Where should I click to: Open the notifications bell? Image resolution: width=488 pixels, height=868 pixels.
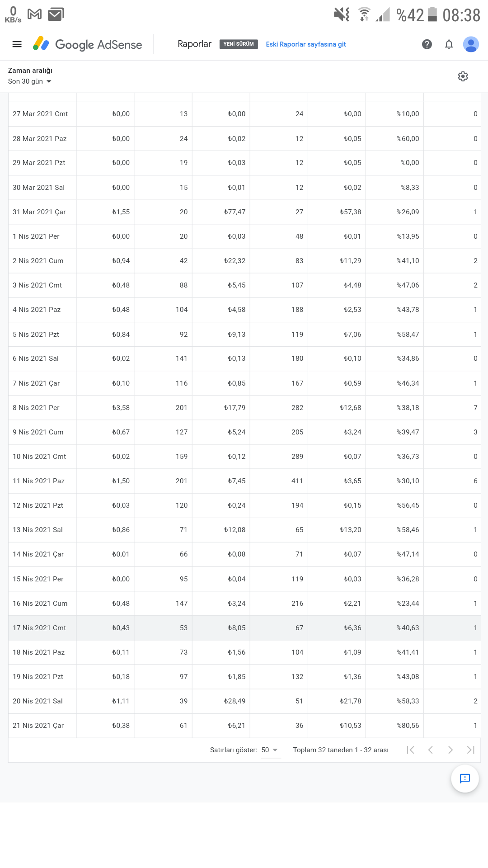click(449, 44)
